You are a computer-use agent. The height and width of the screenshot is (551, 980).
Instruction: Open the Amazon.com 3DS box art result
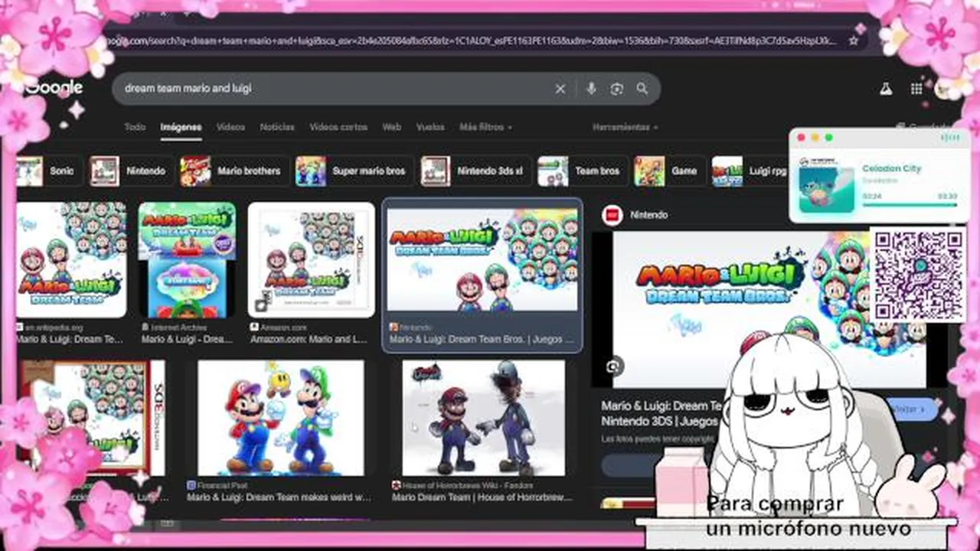[x=312, y=260]
